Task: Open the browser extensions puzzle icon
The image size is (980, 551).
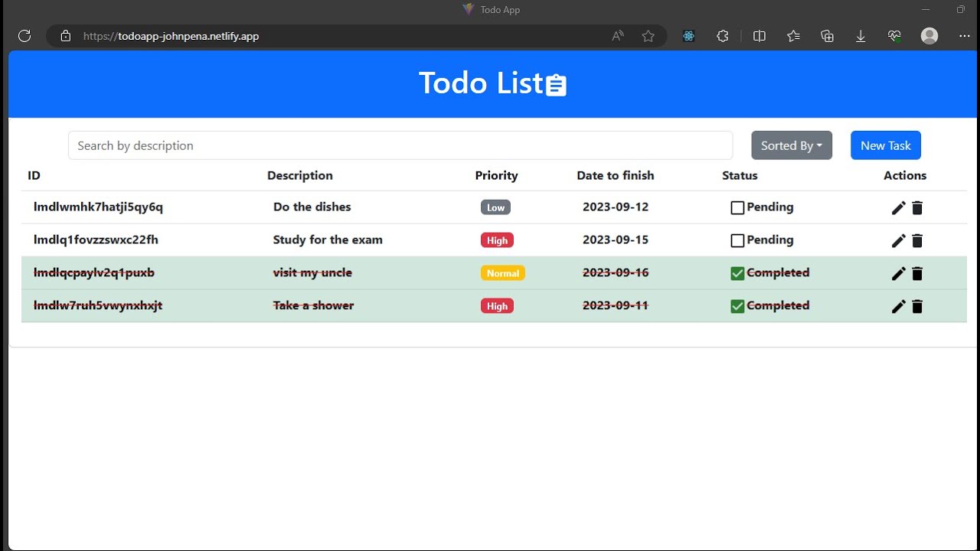Action: point(723,36)
